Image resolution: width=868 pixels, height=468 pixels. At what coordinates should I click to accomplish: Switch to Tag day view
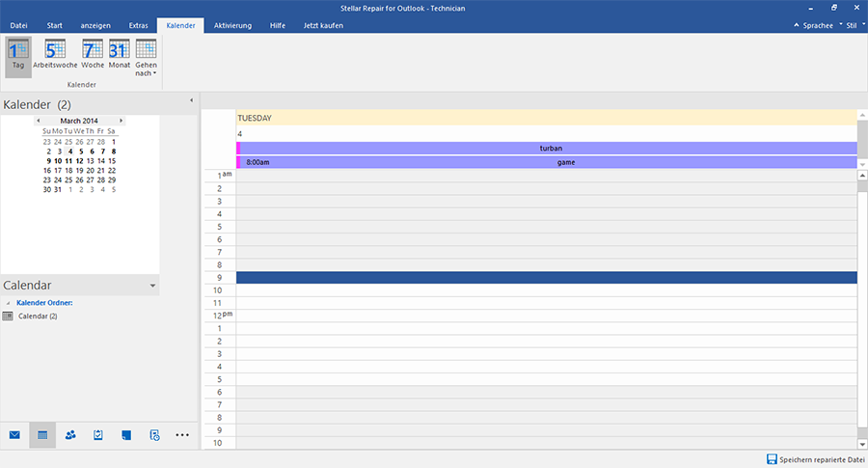(x=18, y=57)
